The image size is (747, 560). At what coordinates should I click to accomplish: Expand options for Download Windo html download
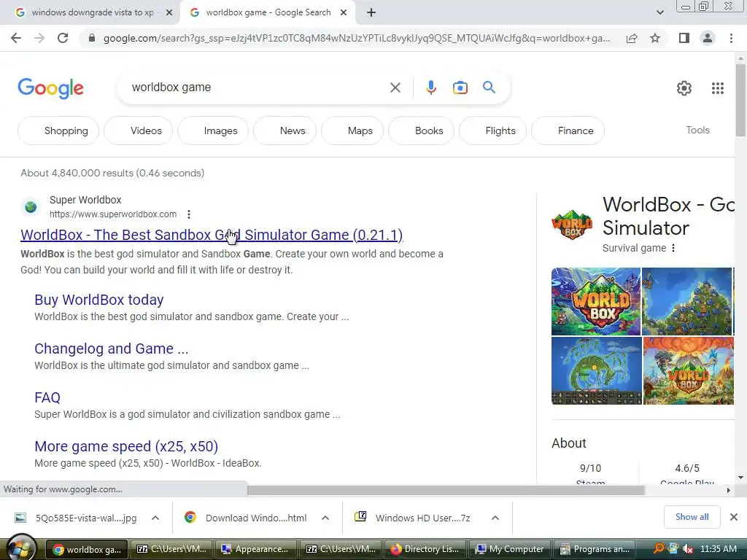coord(325,518)
